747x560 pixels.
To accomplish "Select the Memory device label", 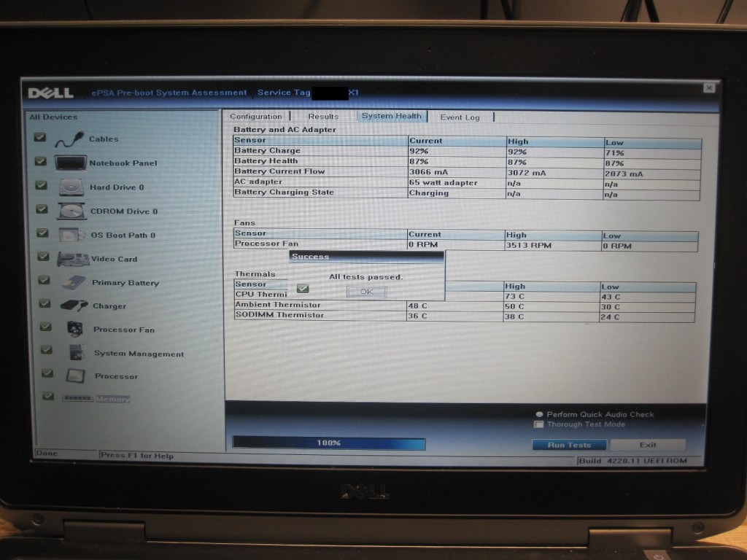I will 112,399.
